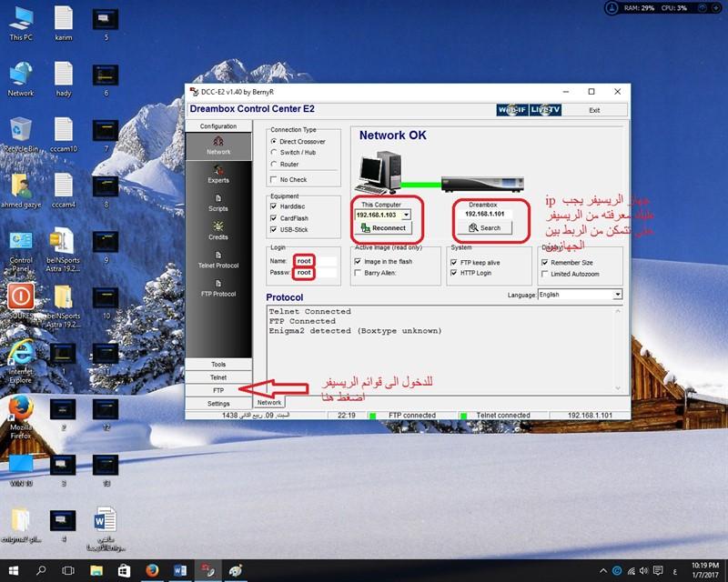Click the login Passw input field
Viewport: 728px width, 582px height.
[315, 273]
